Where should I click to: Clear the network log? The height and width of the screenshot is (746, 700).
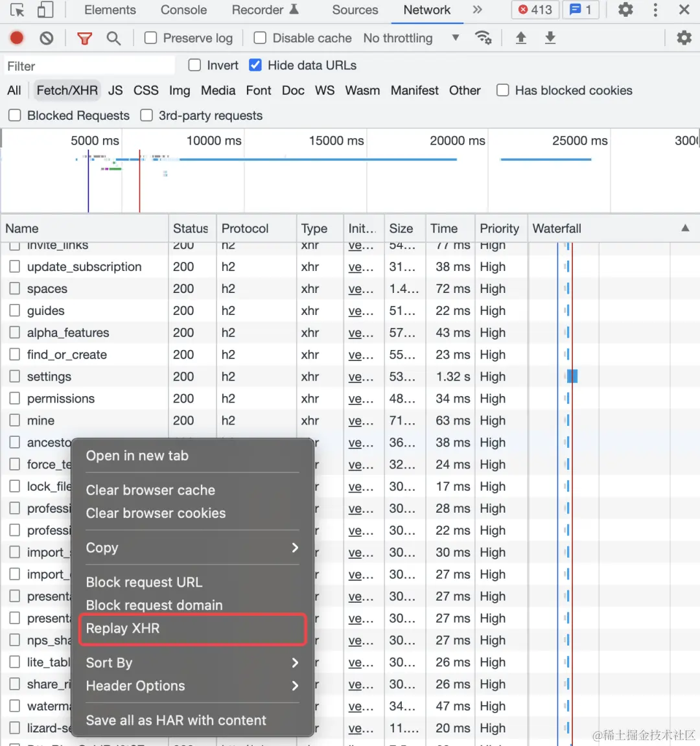(47, 38)
